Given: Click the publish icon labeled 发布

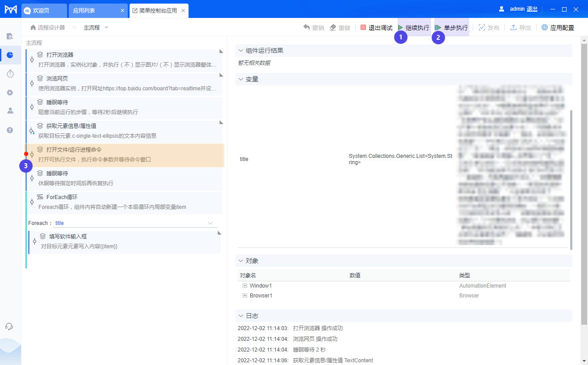Looking at the screenshot, I should 482,27.
